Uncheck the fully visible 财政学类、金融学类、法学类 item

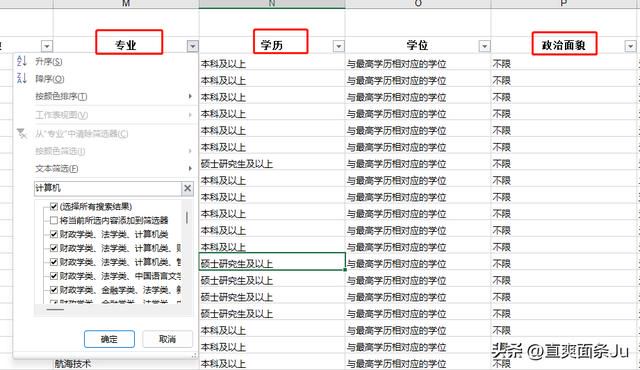(x=53, y=290)
